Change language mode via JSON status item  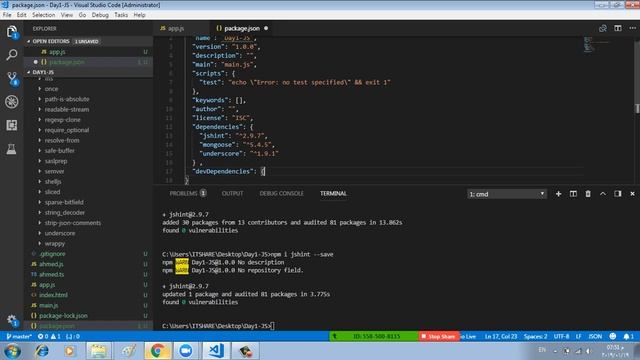click(x=595, y=336)
